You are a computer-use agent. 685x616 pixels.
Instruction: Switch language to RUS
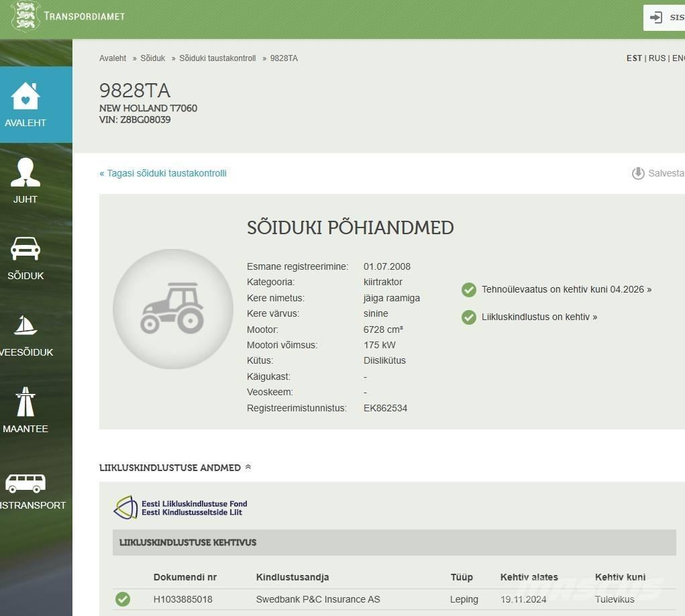pyautogui.click(x=657, y=58)
